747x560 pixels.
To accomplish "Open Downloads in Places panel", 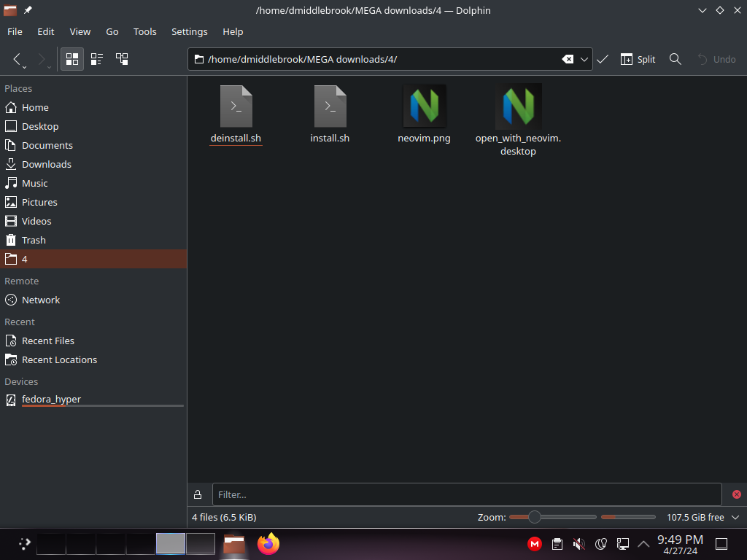I will point(93,164).
